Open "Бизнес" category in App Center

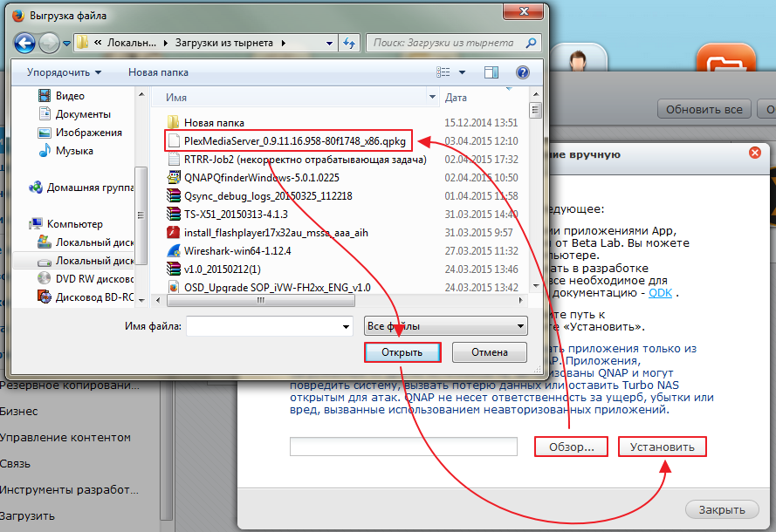19,412
